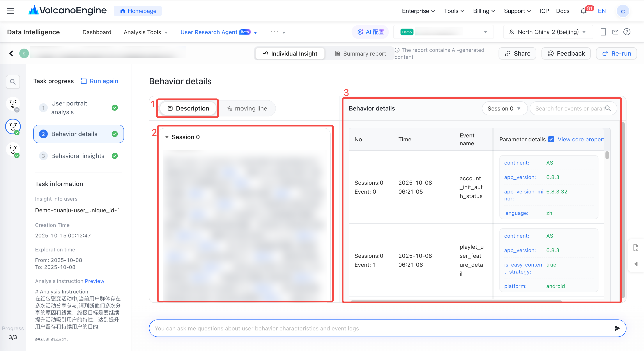Collapse the right side panel arrow
The width and height of the screenshot is (644, 351).
[636, 264]
